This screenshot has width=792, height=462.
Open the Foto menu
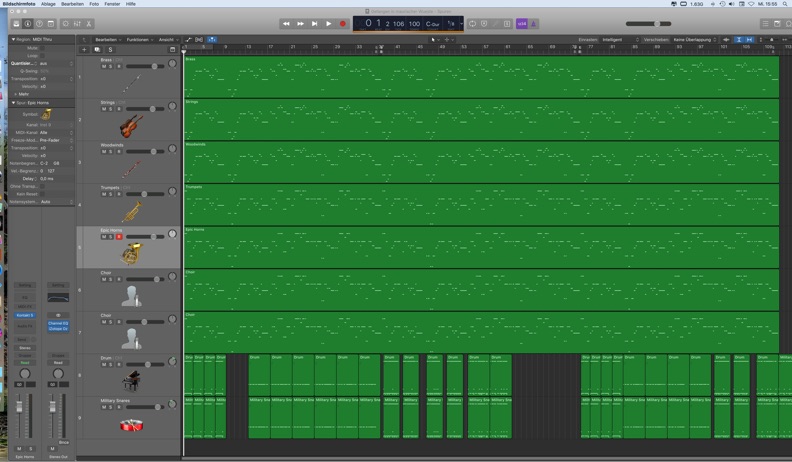[94, 4]
